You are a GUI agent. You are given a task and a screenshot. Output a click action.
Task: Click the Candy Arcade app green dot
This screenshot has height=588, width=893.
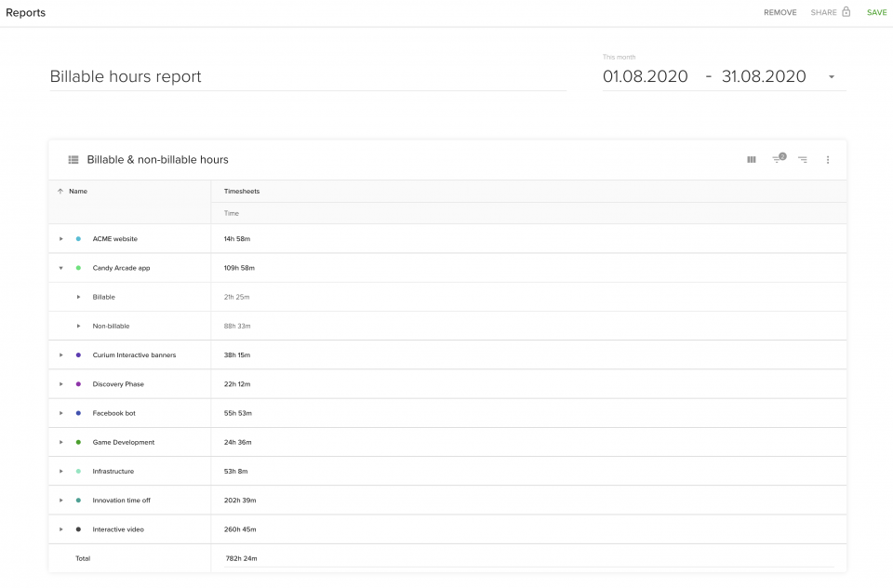click(x=78, y=268)
